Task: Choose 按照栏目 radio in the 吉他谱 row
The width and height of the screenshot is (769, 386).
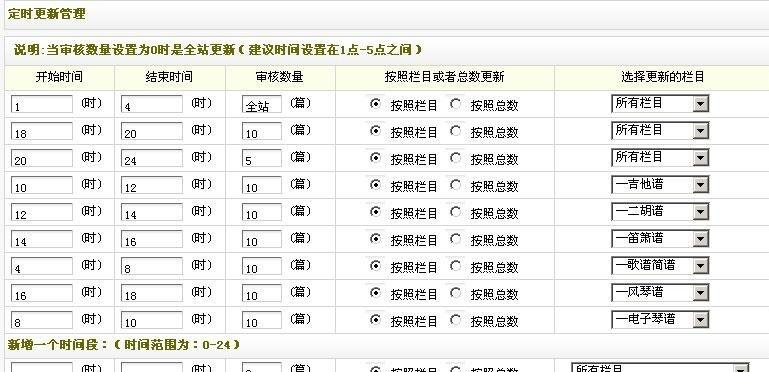Action: [375, 184]
